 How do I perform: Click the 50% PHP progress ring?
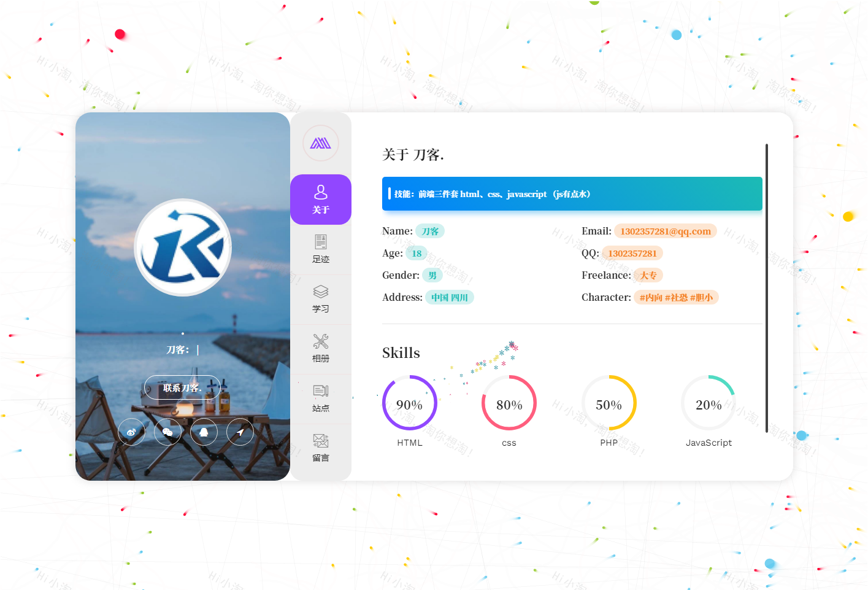[x=609, y=403]
